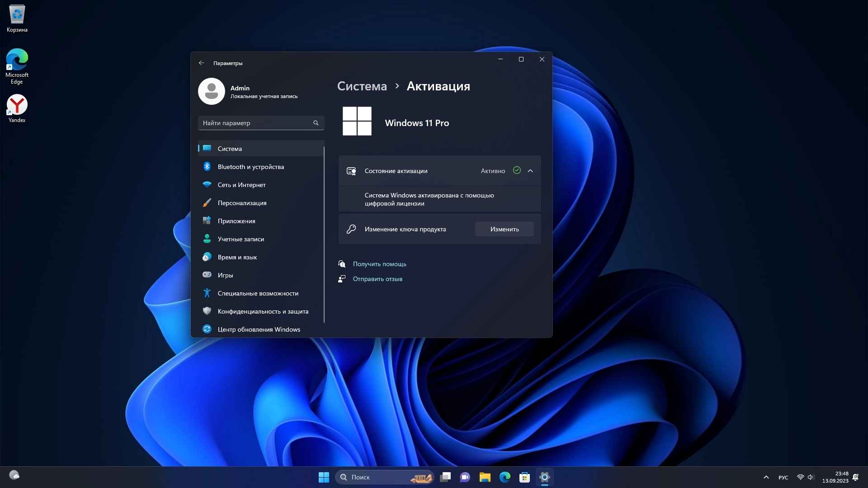The image size is (868, 488).
Task: Click the Приложения sidebar icon
Action: [207, 221]
